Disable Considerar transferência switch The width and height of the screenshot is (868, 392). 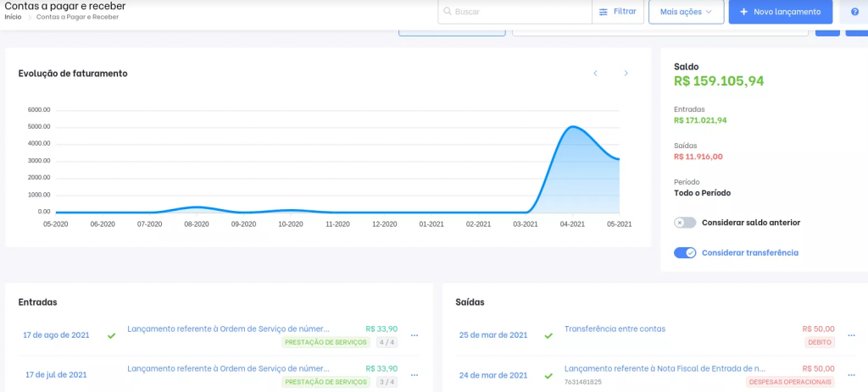click(x=685, y=252)
